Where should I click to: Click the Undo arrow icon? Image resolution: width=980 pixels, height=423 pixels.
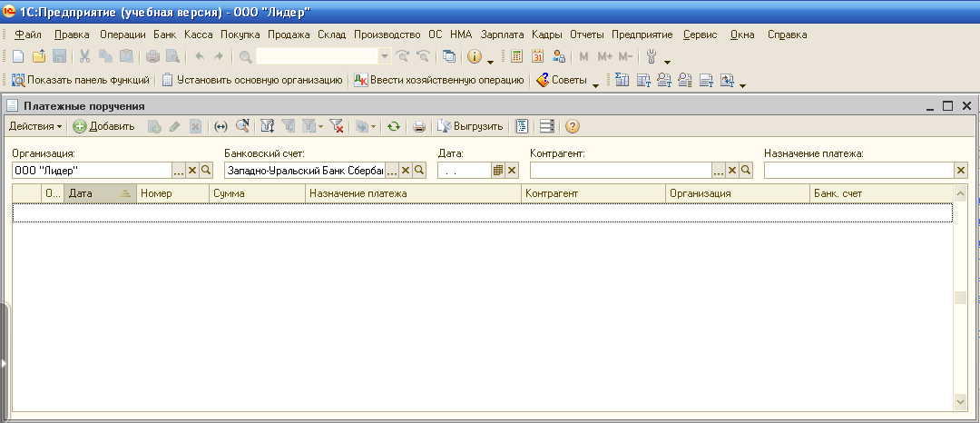200,57
